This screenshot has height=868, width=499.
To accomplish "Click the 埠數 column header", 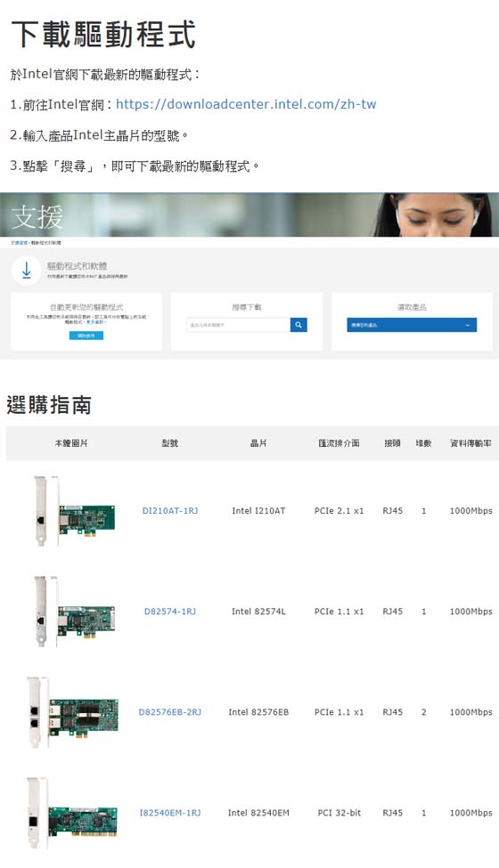I will [x=423, y=442].
